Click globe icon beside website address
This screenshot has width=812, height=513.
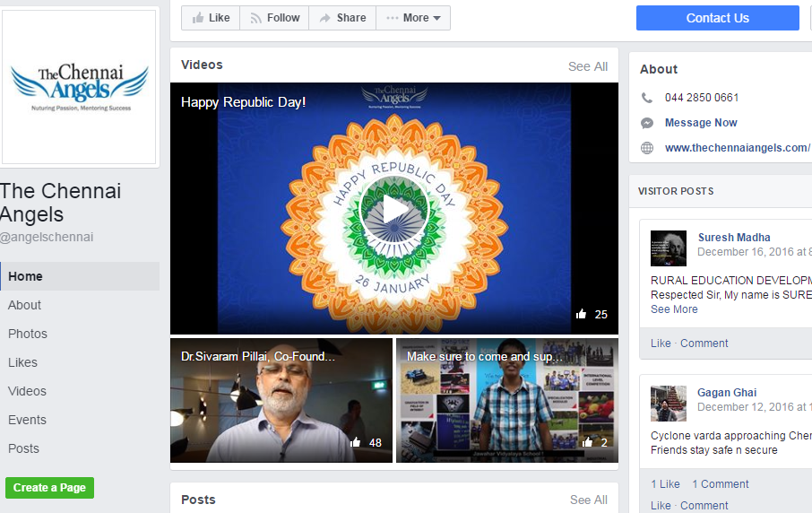coord(647,148)
